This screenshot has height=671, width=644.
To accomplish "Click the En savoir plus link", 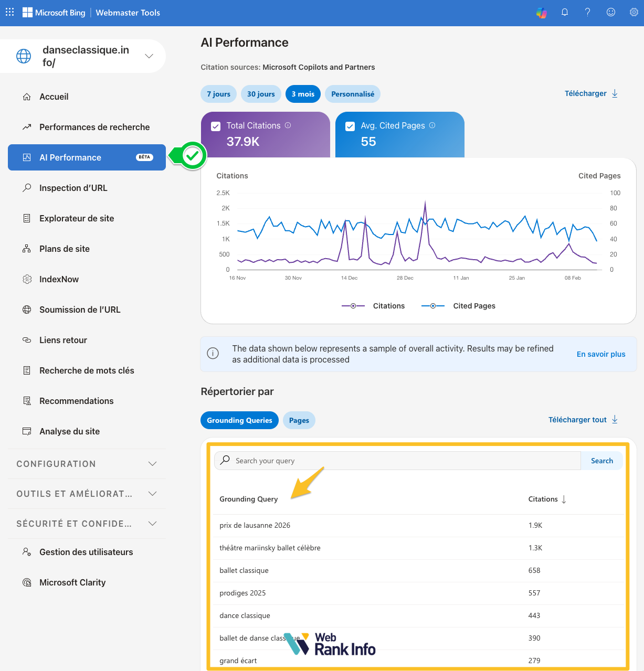I will [x=601, y=354].
